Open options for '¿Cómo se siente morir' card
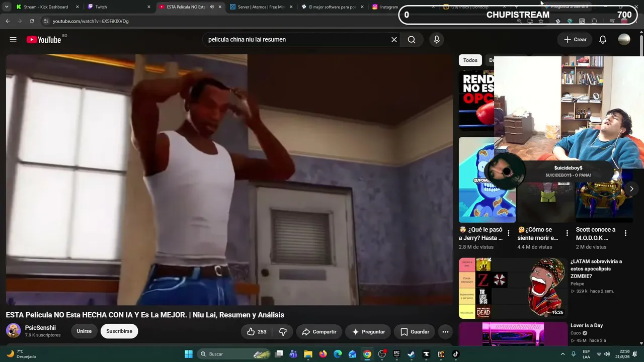644x362 pixels. (x=567, y=233)
